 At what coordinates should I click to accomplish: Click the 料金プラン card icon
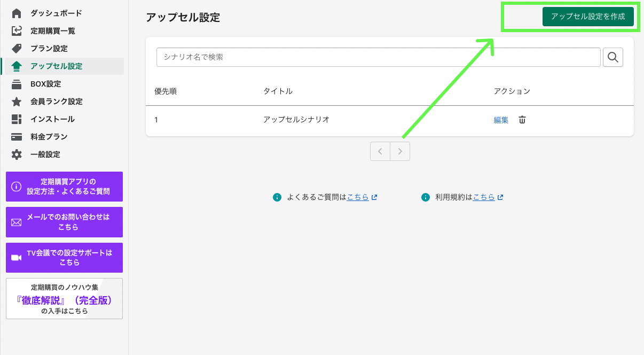tap(17, 137)
